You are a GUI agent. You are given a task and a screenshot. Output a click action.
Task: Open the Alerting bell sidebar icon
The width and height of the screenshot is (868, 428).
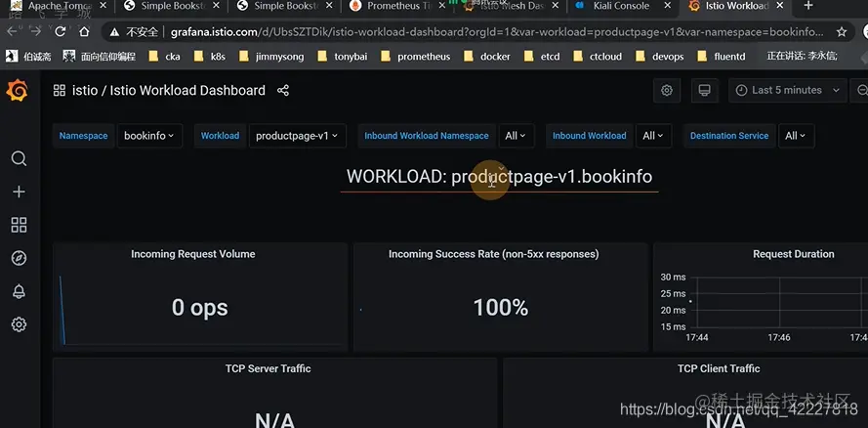click(x=19, y=291)
